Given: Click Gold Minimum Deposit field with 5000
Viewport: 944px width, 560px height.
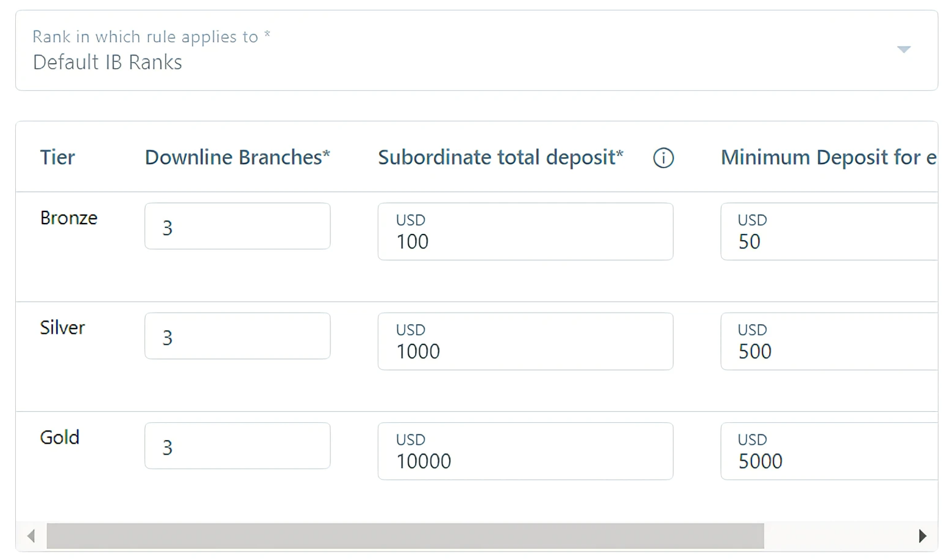Looking at the screenshot, I should (x=828, y=452).
